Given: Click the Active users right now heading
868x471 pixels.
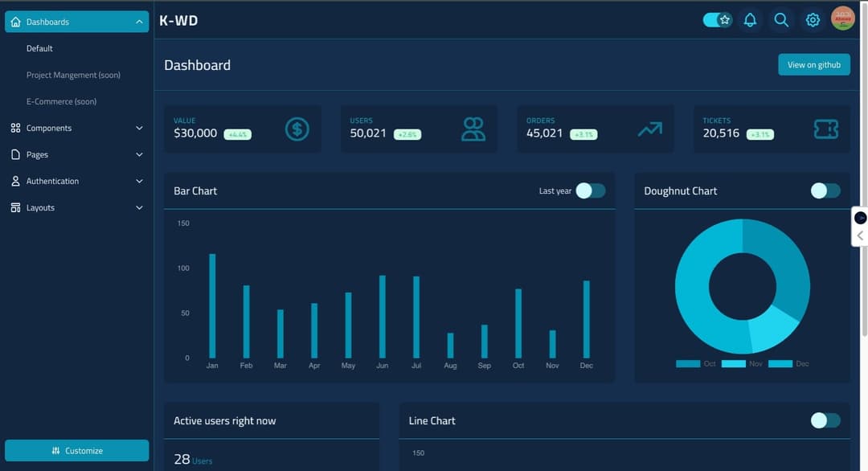Looking at the screenshot, I should point(225,420).
